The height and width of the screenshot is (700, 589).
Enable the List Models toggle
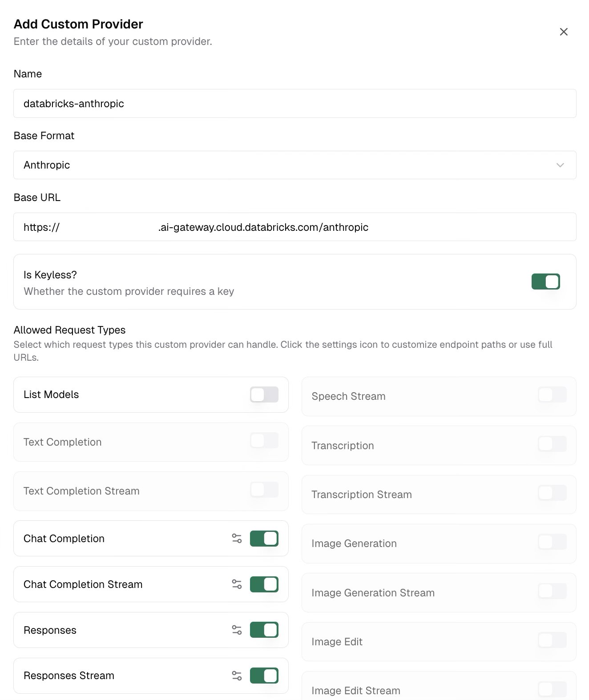tap(264, 394)
